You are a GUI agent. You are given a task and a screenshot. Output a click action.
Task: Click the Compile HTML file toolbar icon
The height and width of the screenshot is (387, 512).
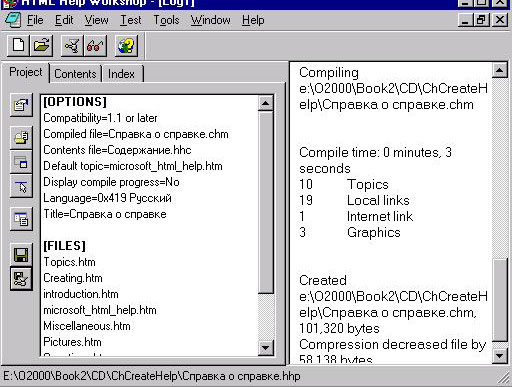(72, 45)
